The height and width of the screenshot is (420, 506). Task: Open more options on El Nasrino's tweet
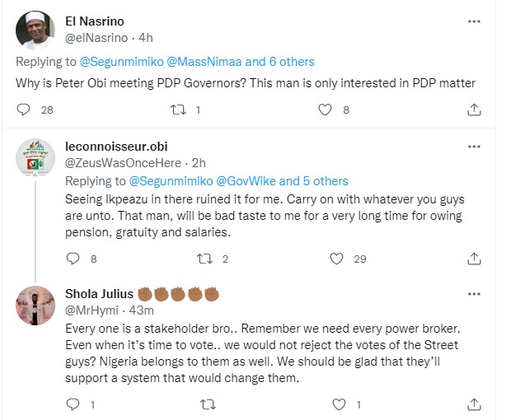476,21
